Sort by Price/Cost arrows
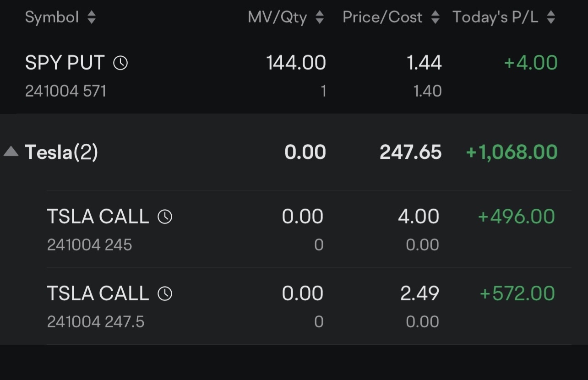The image size is (588, 380). [435, 17]
